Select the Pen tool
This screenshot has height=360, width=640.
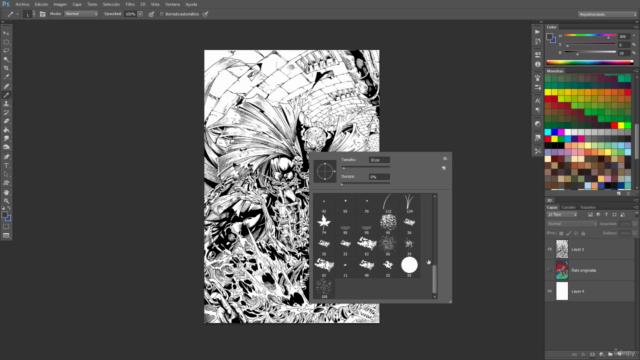click(6, 157)
